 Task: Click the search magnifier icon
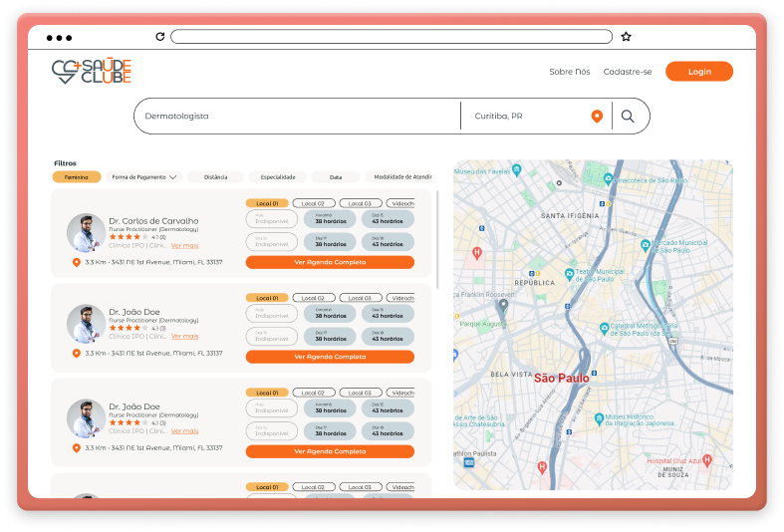click(628, 117)
